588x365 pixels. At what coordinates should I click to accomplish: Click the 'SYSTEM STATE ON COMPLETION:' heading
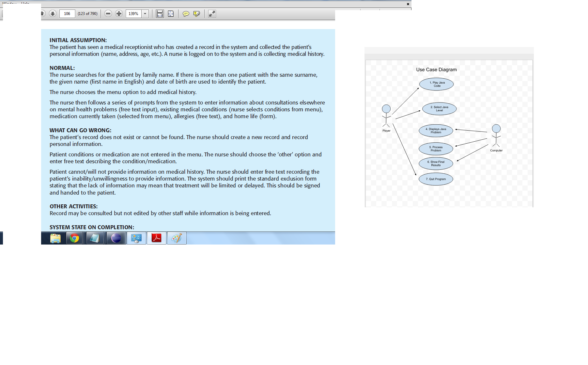(92, 227)
